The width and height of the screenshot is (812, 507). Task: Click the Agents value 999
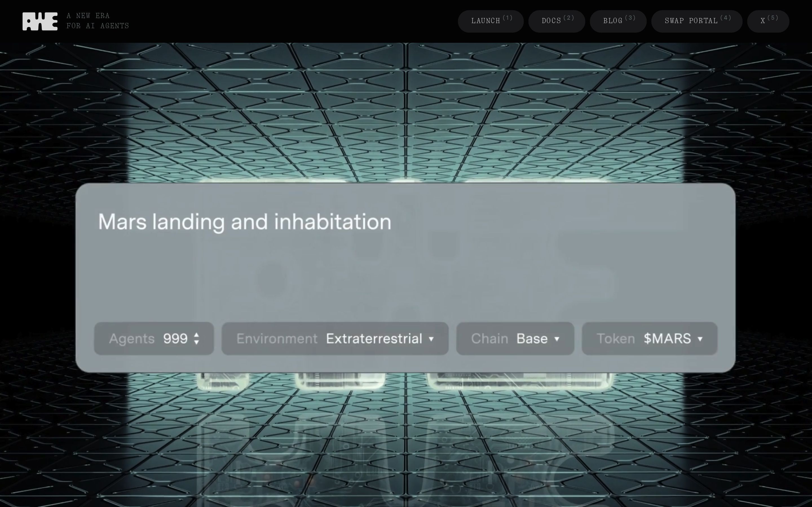pos(175,339)
